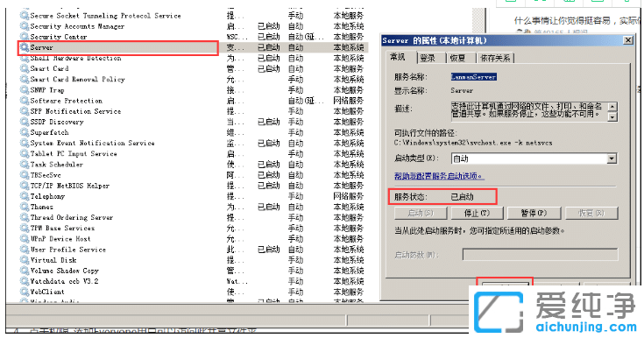Click gear icon next to Smart Card

pos(25,68)
